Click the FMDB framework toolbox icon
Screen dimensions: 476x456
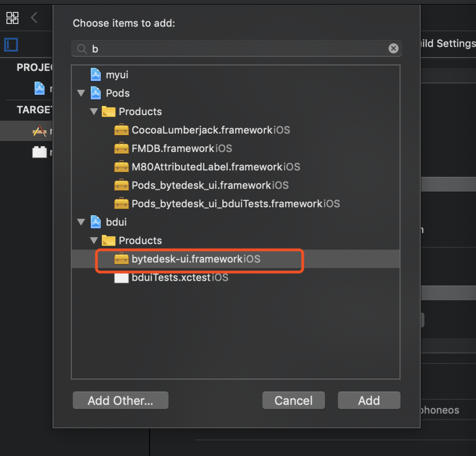click(x=122, y=148)
